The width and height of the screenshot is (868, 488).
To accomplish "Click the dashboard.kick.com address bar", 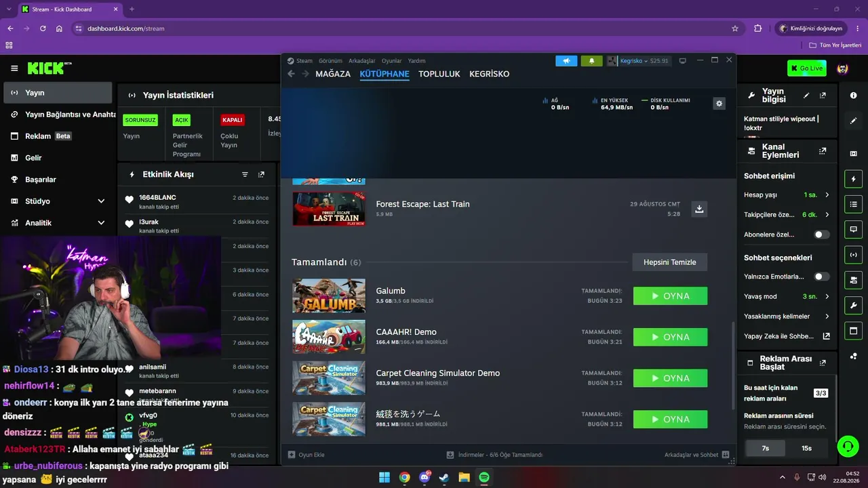I will pyautogui.click(x=400, y=28).
